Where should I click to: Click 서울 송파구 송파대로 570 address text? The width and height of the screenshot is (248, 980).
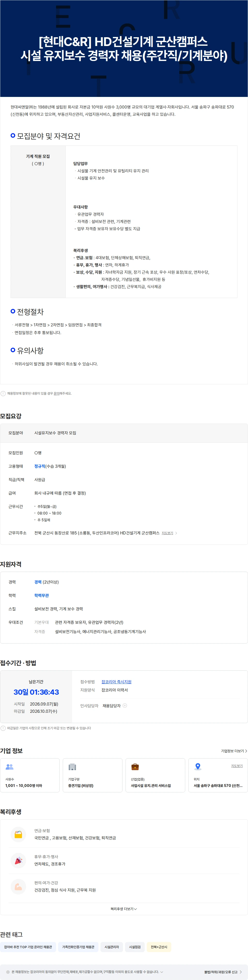(218, 786)
